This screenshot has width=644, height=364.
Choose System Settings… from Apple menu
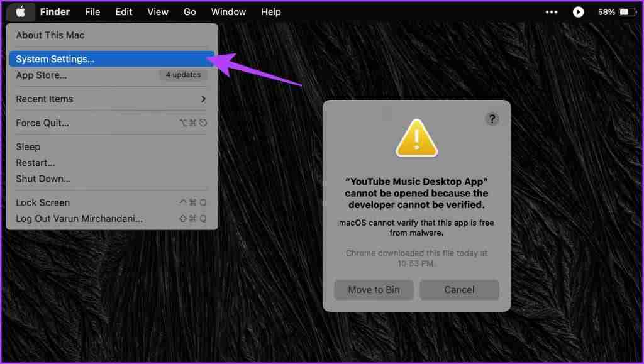coord(112,59)
